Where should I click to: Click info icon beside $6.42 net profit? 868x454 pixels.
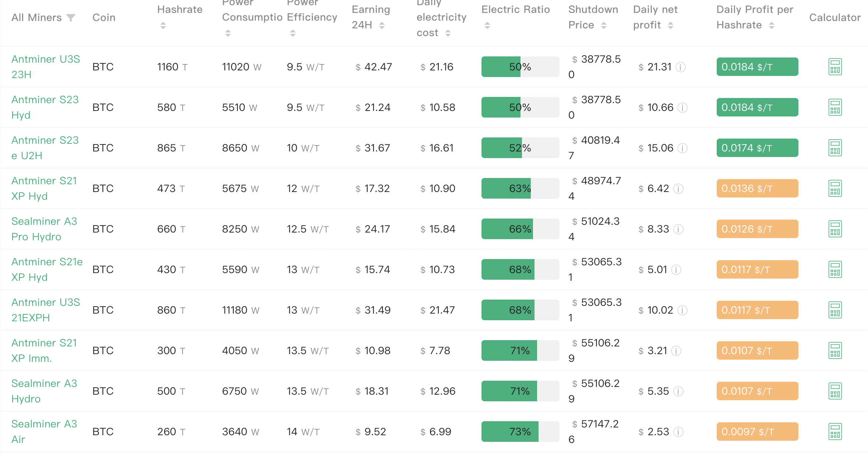tap(678, 189)
